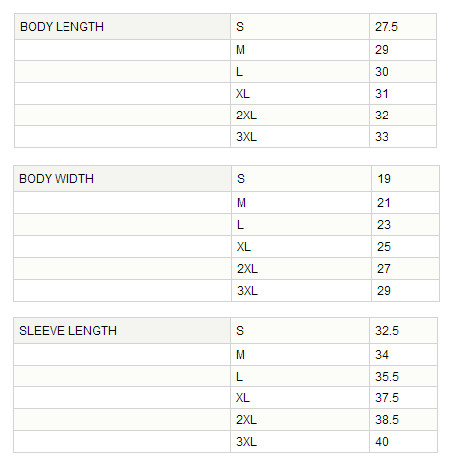The height and width of the screenshot is (466, 452).
Task: Click size XL in Body Width table
Action: click(x=244, y=247)
